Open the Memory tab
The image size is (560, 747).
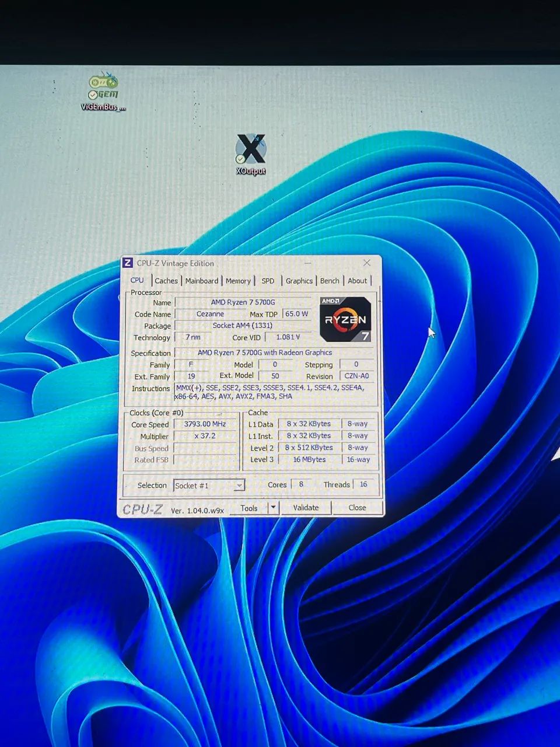238,281
